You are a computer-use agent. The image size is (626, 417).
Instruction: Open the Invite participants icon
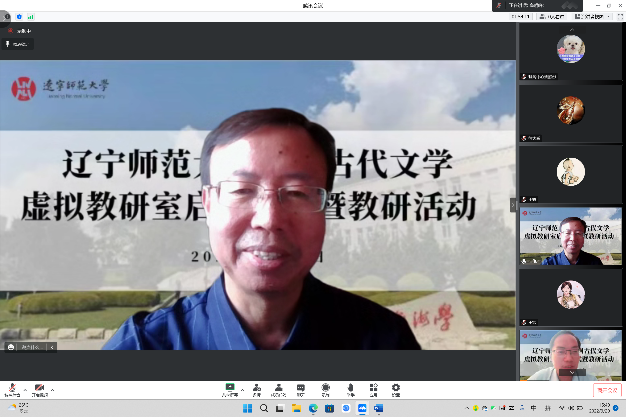point(257,387)
